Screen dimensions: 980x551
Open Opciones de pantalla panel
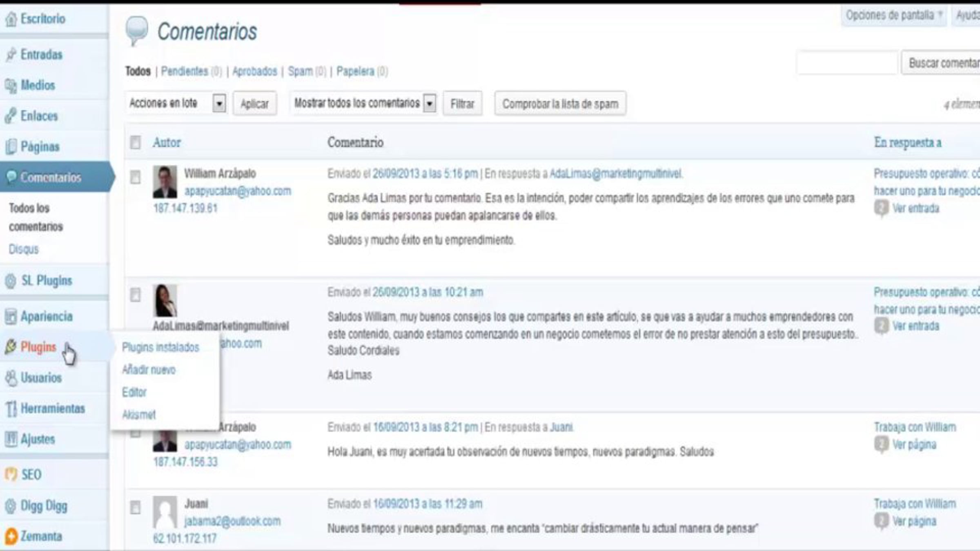pyautogui.click(x=893, y=16)
